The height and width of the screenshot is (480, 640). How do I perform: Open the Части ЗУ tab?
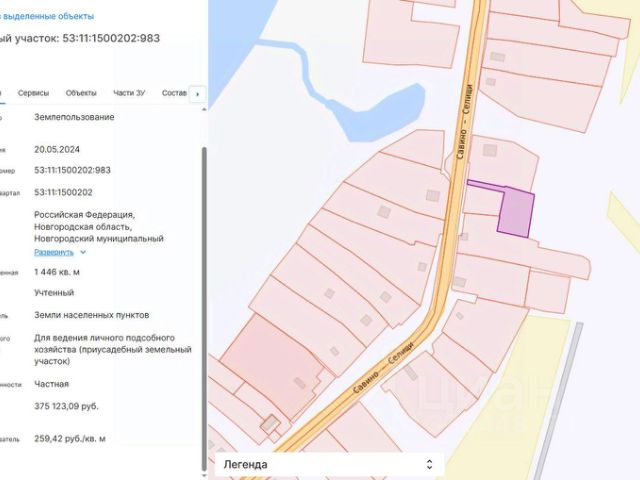tap(129, 93)
